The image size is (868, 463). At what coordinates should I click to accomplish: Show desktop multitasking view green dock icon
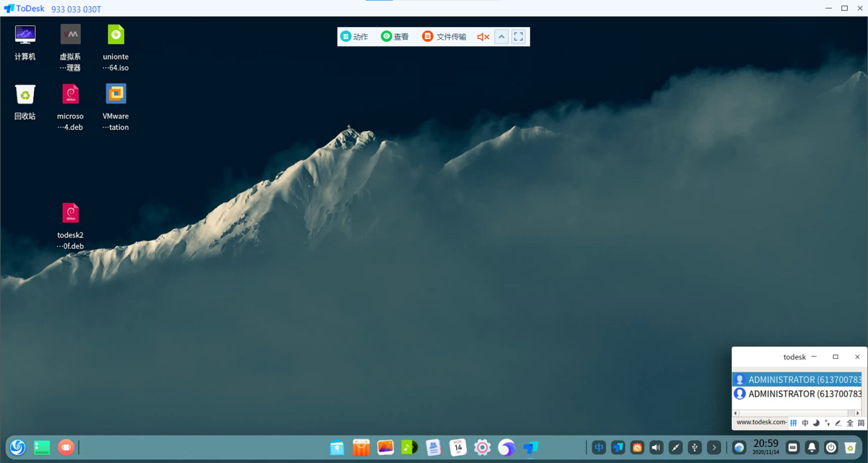42,448
